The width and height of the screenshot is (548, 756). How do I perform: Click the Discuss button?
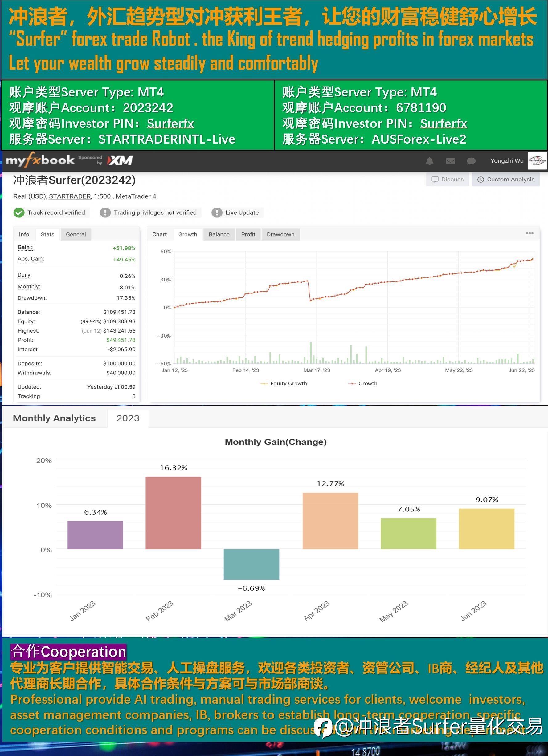(448, 179)
